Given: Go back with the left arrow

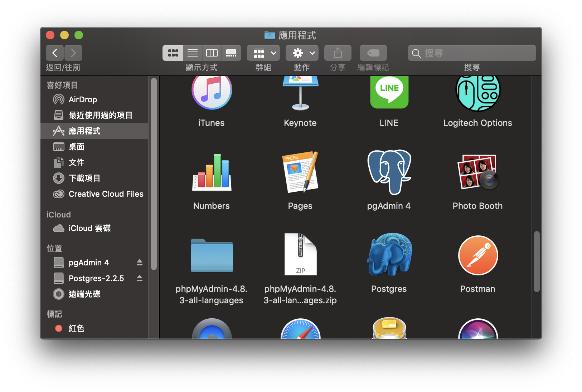Looking at the screenshot, I should pos(55,53).
